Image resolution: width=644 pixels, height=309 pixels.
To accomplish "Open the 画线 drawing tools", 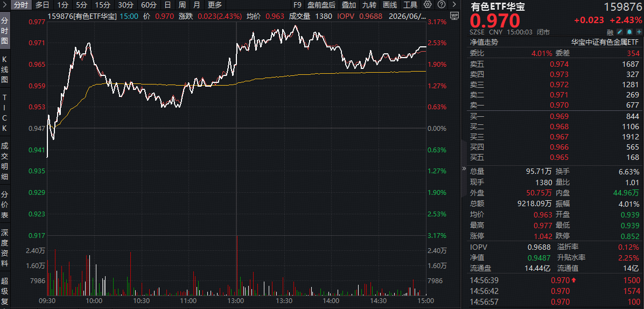I will pyautogui.click(x=390, y=5).
